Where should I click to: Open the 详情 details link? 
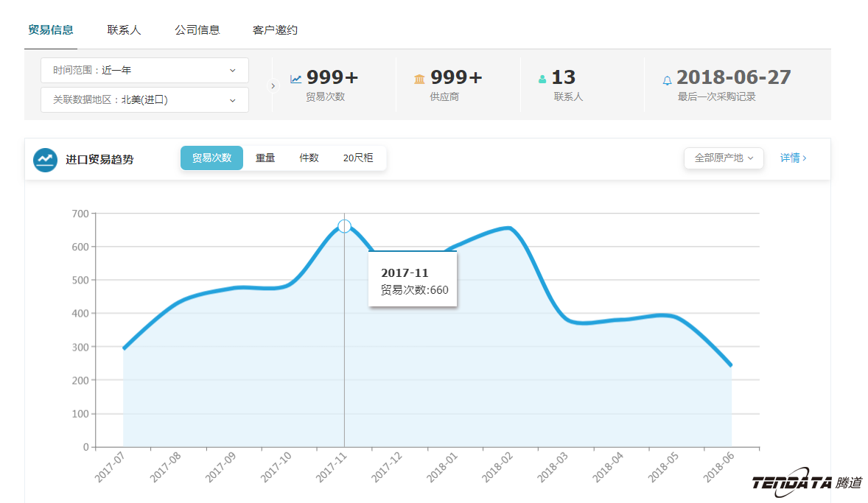coord(793,158)
